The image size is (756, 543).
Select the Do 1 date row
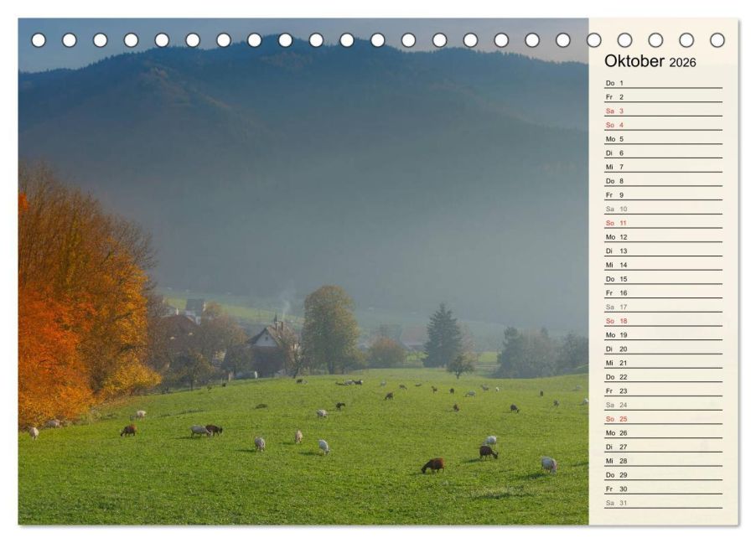[662, 83]
